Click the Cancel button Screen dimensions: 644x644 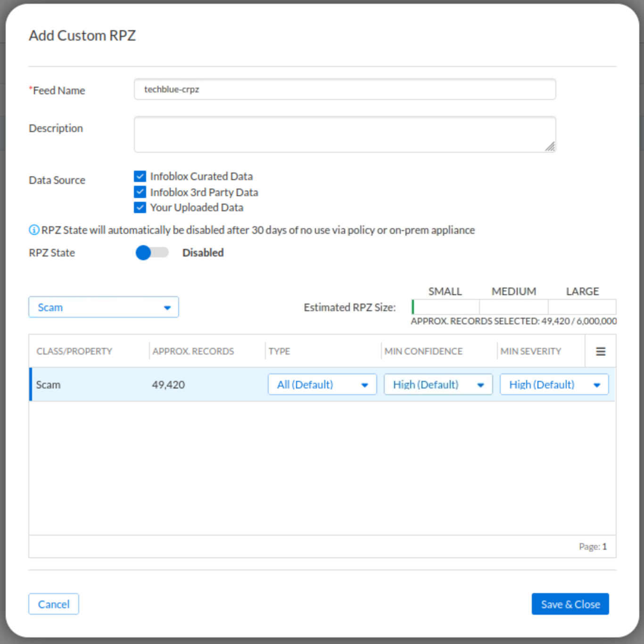click(53, 604)
